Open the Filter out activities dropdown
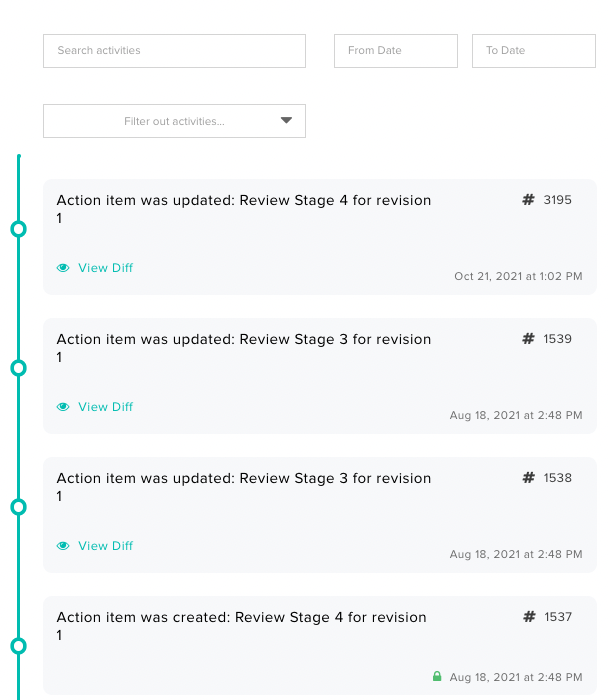 (174, 121)
